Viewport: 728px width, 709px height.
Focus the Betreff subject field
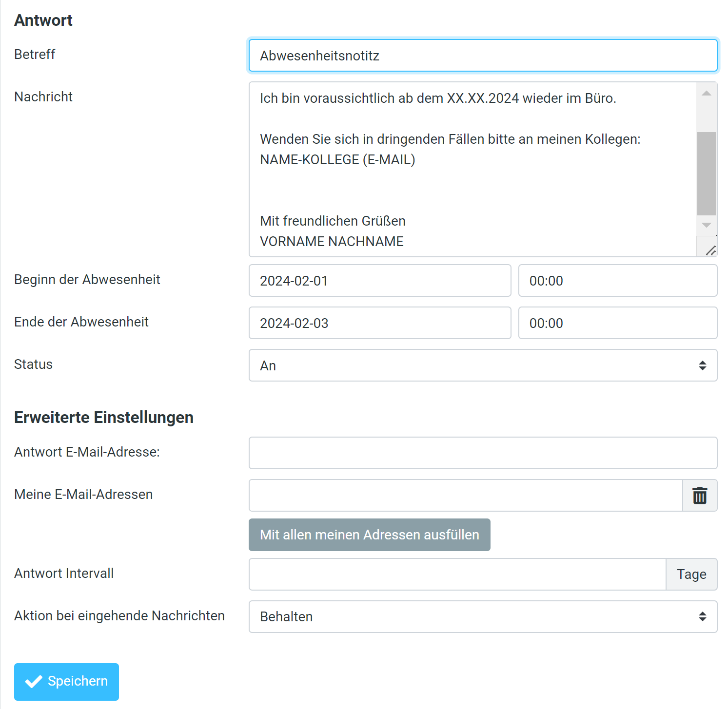click(483, 56)
